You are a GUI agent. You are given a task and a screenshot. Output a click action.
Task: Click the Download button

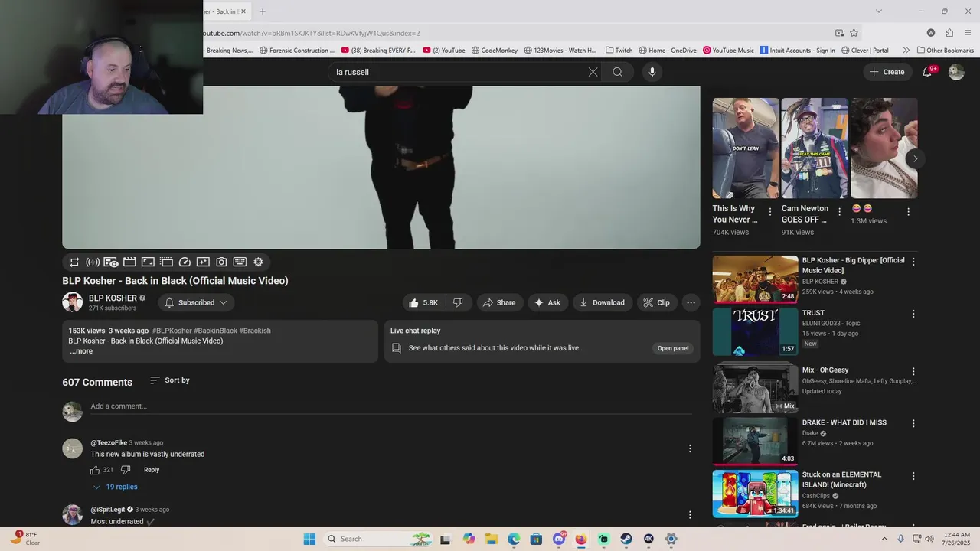tap(602, 302)
